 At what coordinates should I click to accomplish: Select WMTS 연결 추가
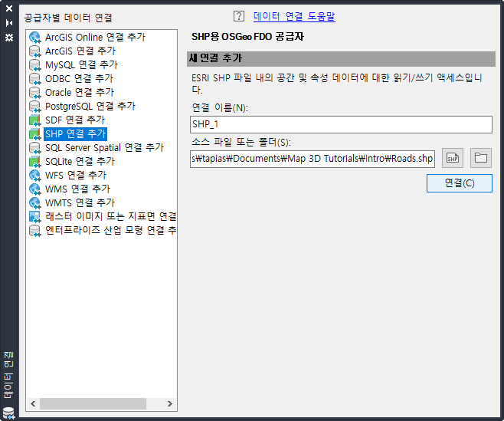pyautogui.click(x=80, y=203)
